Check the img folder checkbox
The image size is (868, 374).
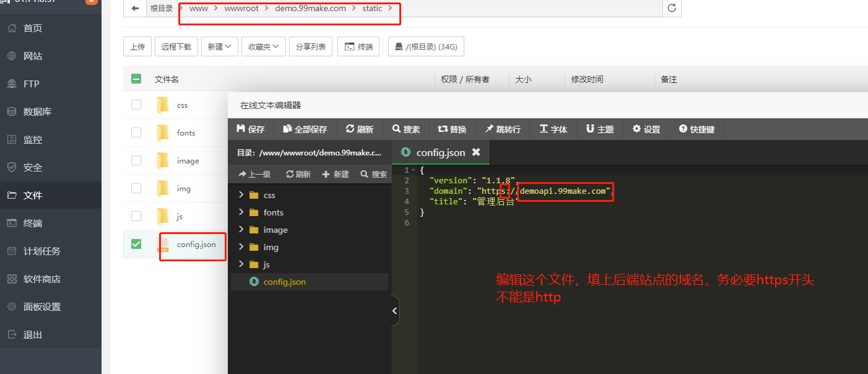tap(136, 188)
